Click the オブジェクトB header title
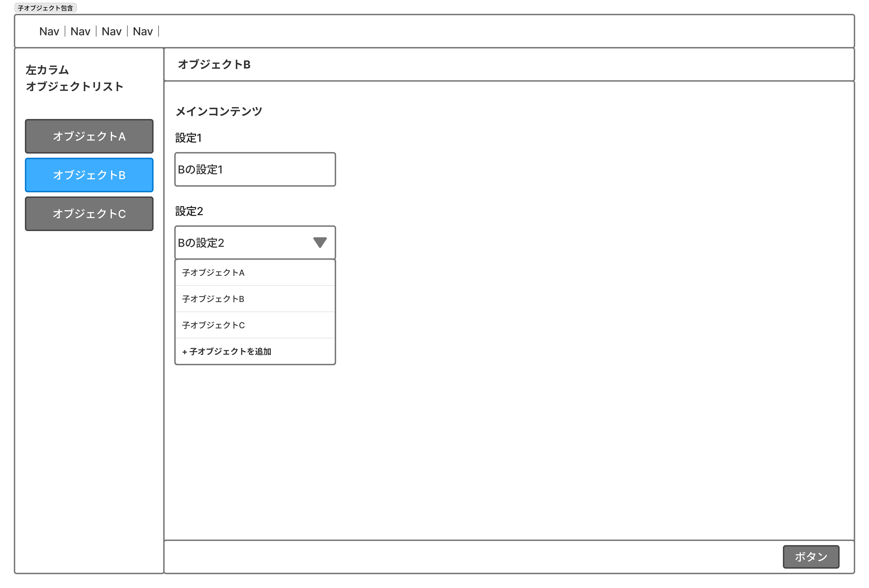 point(214,64)
